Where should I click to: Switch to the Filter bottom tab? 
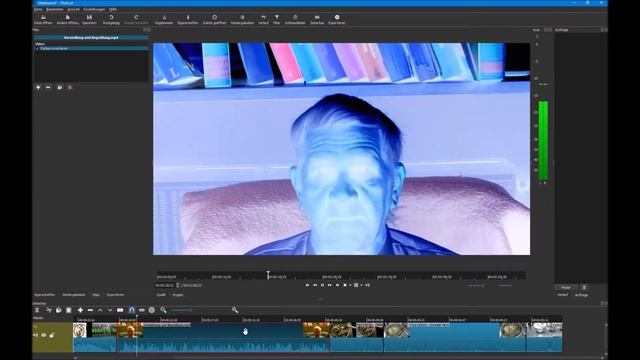coord(96,294)
